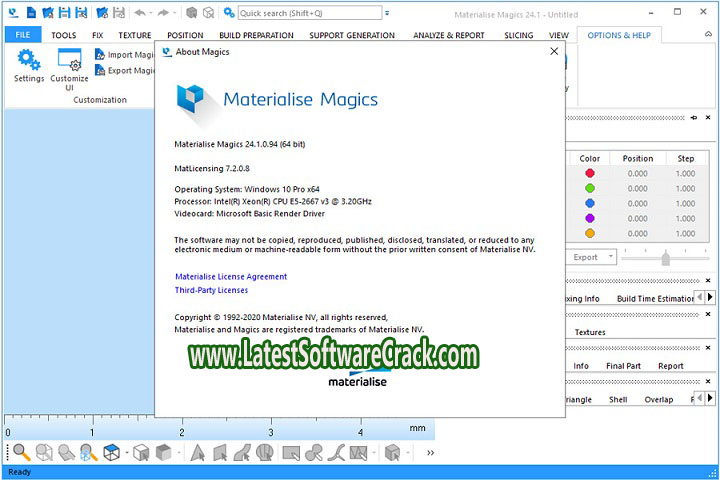Click the blue color swatch in section table
Viewport: 720px width, 480px height.
point(590,203)
